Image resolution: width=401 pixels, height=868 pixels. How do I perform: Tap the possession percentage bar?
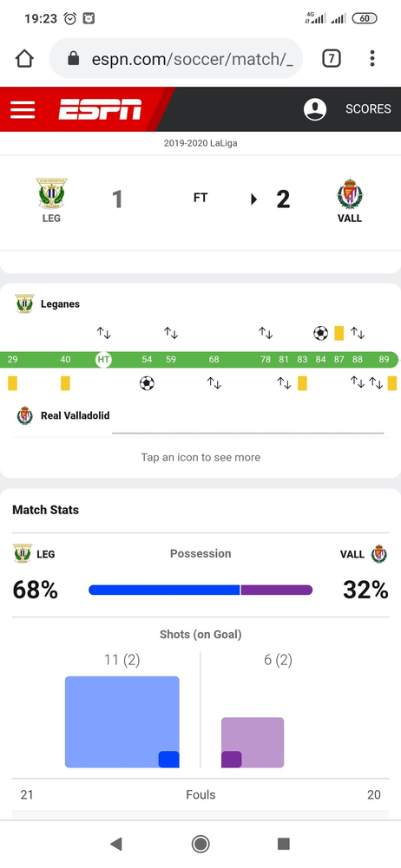(200, 591)
